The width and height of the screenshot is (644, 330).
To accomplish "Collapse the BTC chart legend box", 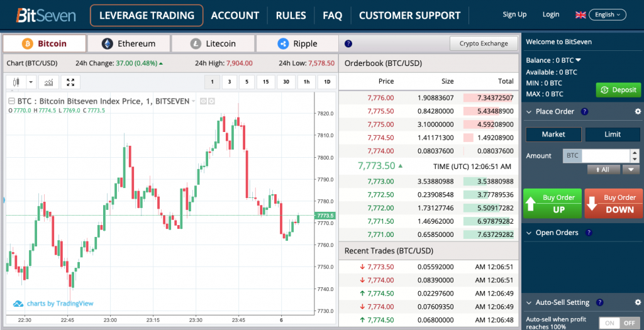I will point(11,101).
